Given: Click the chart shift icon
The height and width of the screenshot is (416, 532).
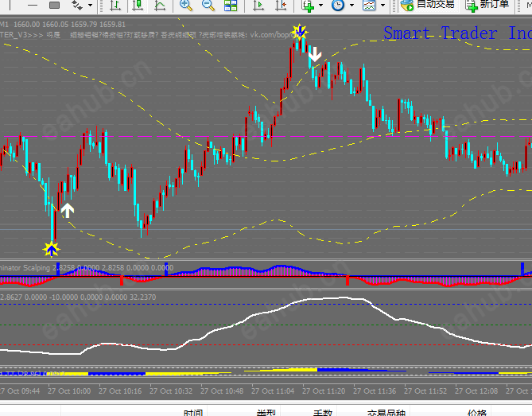Looking at the screenshot, I should pos(282,5).
